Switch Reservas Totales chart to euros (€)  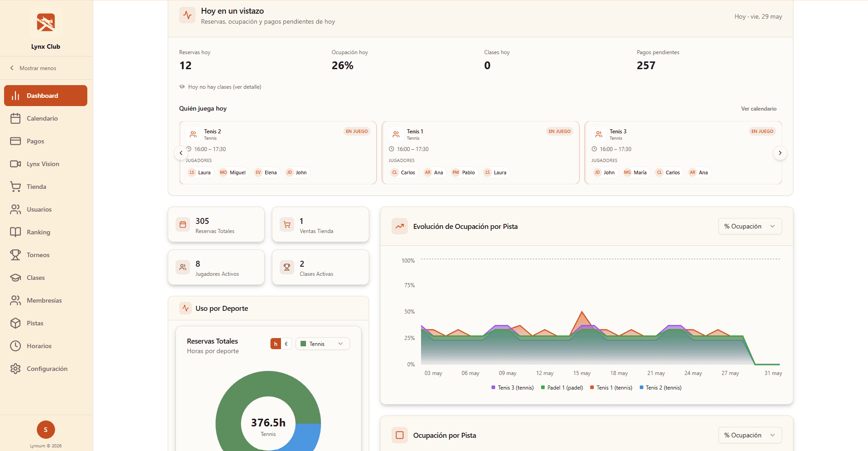click(286, 344)
